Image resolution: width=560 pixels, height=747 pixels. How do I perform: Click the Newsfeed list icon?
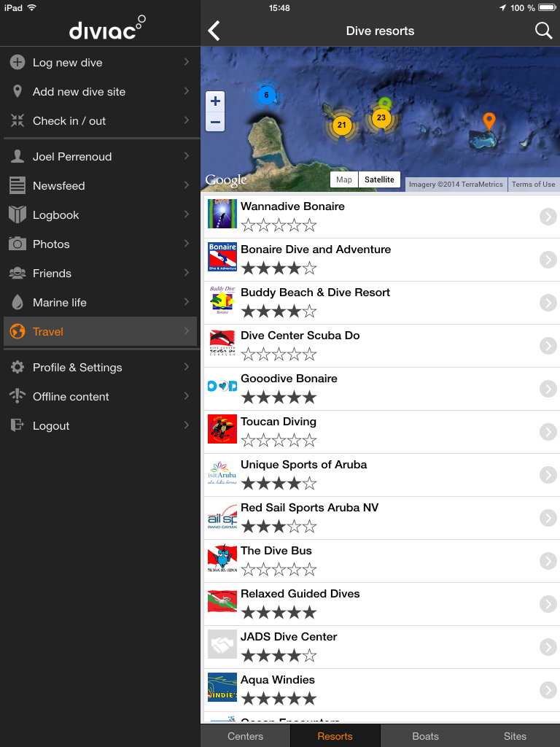17,185
